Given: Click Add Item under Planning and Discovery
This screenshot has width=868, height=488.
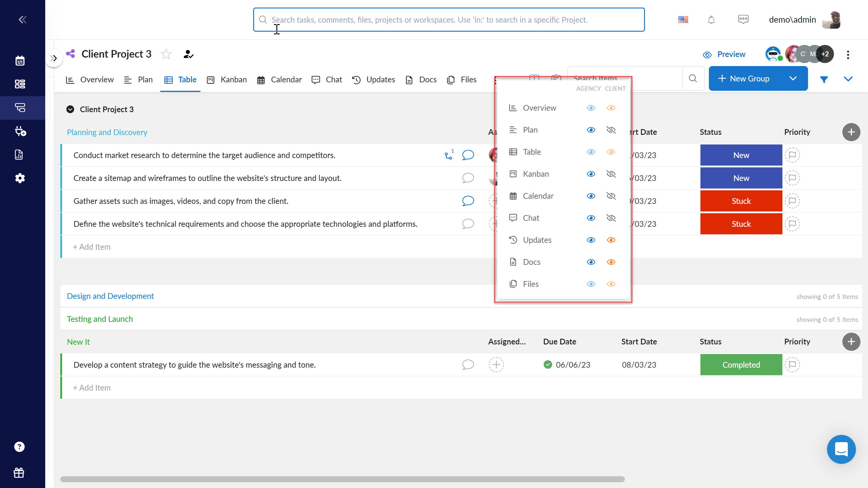Looking at the screenshot, I should (x=92, y=246).
